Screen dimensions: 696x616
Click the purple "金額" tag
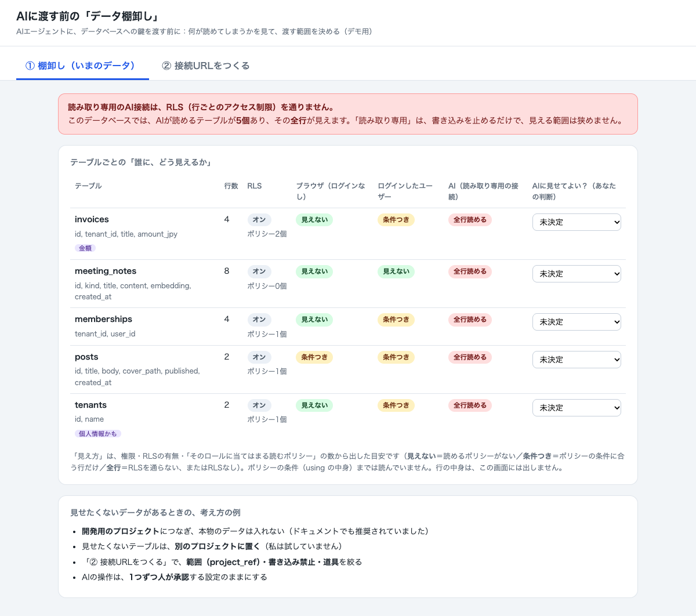coord(85,248)
